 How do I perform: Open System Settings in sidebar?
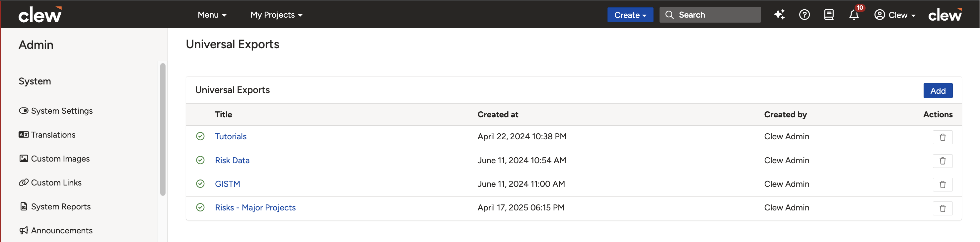[56, 110]
